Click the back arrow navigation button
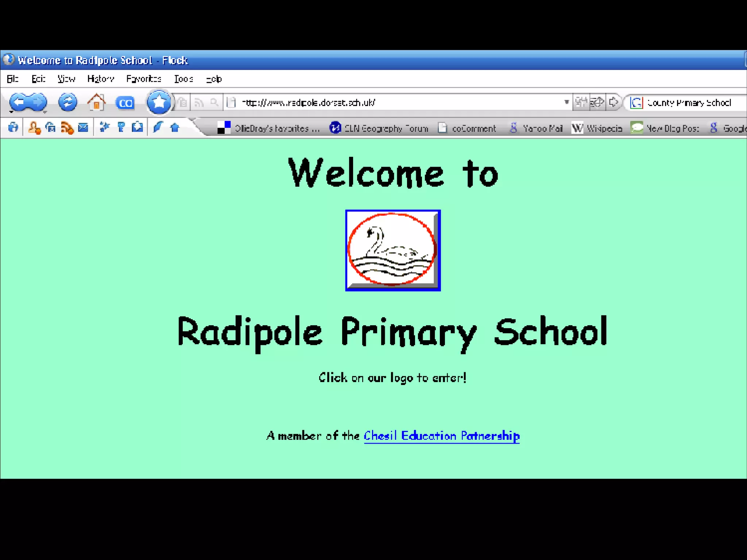 click(19, 102)
